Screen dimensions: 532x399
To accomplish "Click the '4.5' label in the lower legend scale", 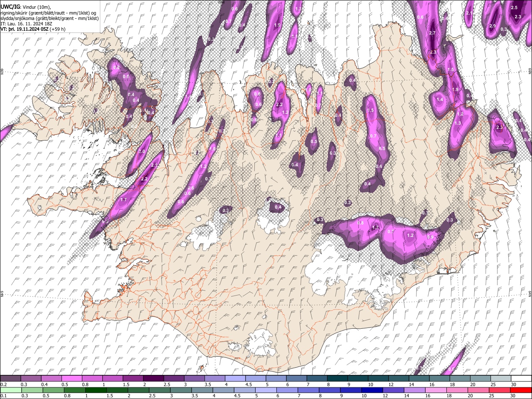I will 237,396.
